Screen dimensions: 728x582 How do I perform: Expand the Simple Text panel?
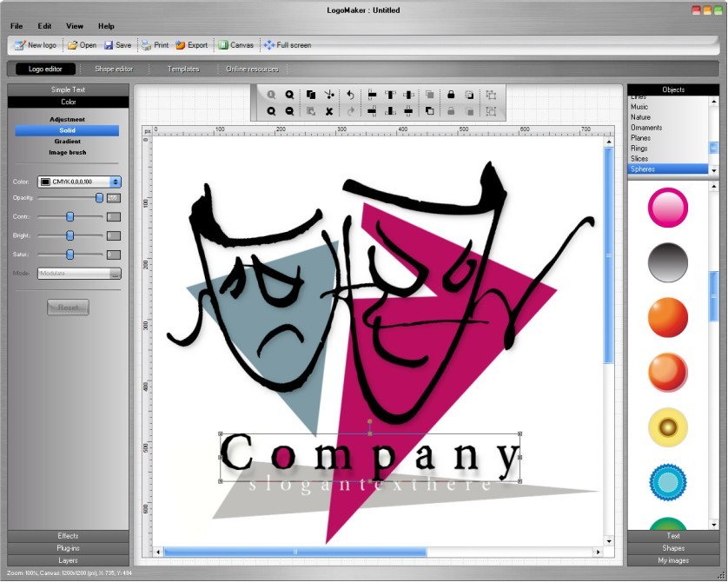pos(69,89)
